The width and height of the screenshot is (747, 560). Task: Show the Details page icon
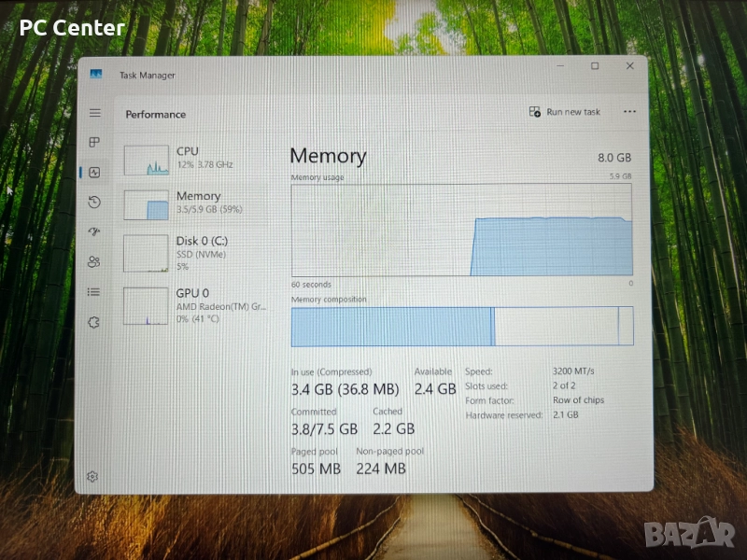[x=94, y=291]
